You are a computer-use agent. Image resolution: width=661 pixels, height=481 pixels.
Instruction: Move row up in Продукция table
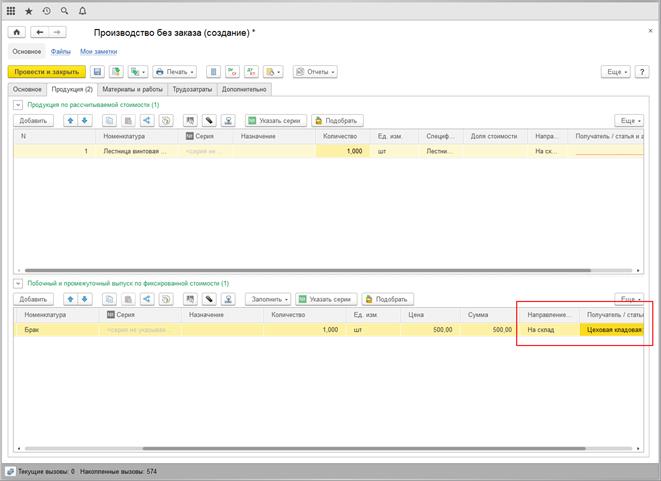(70, 120)
